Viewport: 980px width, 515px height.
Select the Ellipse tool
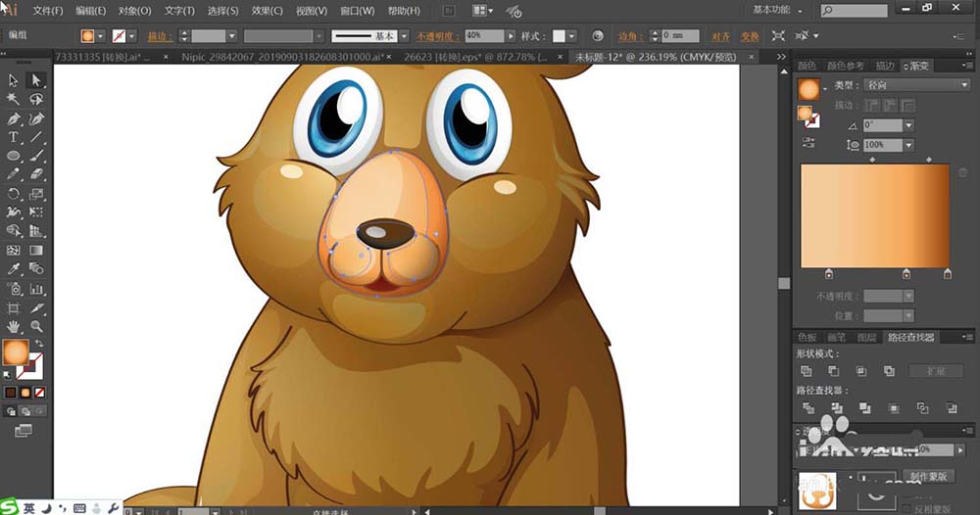click(13, 156)
